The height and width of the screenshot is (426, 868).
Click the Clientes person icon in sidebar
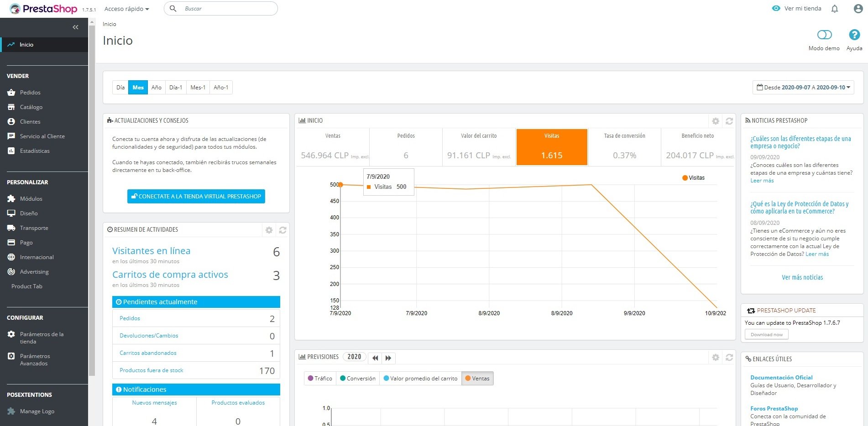(x=11, y=122)
